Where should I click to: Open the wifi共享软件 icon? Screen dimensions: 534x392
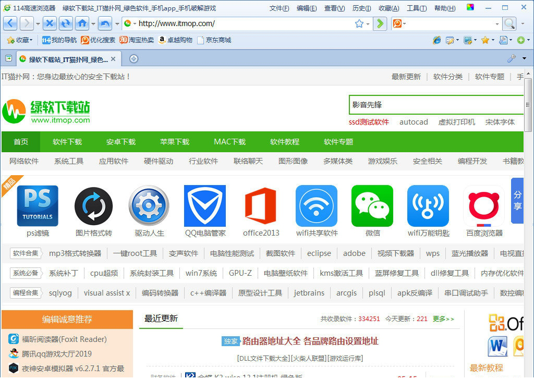(x=317, y=206)
